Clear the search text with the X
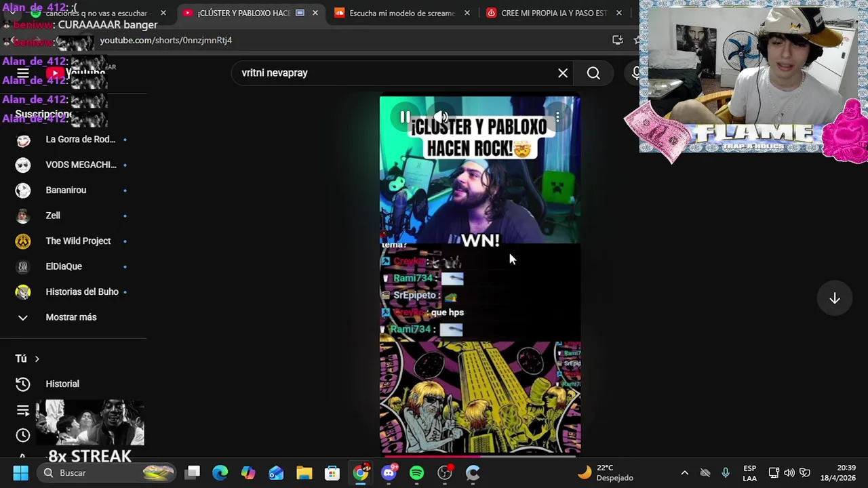The width and height of the screenshot is (868, 488). [x=563, y=73]
